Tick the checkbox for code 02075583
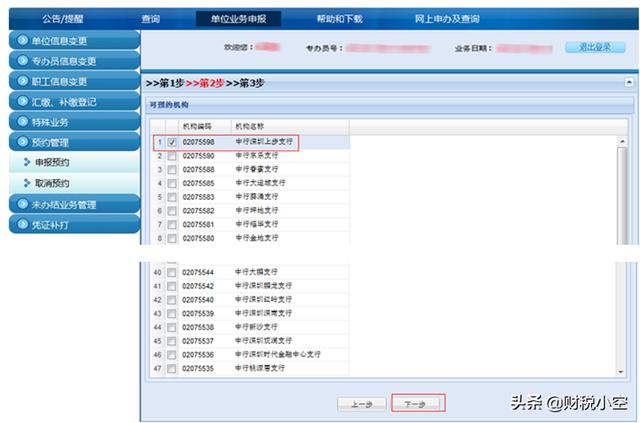The height and width of the screenshot is (423, 640). click(172, 197)
